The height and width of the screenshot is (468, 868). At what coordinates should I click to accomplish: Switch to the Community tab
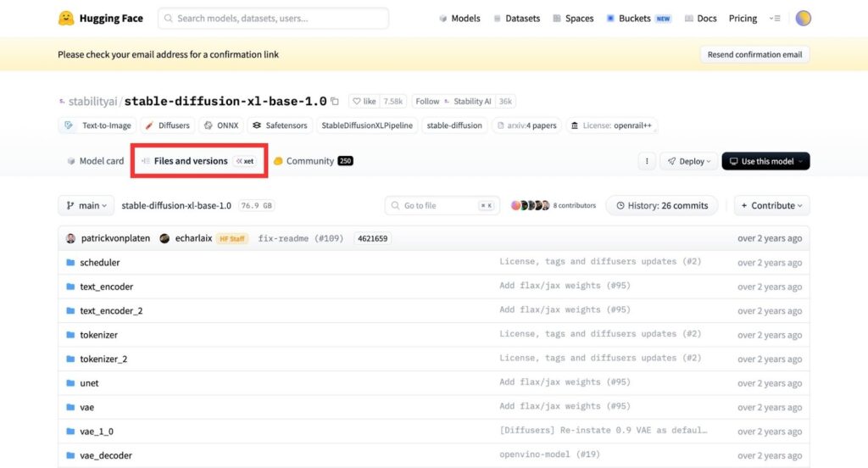click(309, 161)
